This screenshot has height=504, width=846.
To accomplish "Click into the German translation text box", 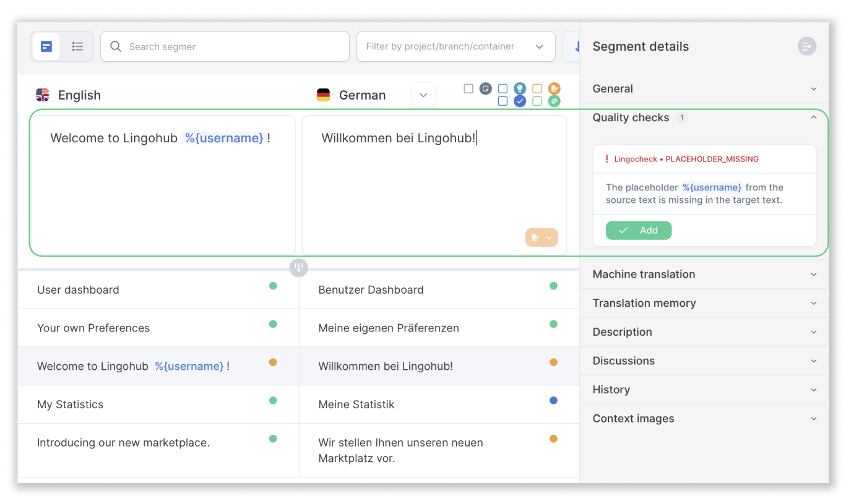I will (x=434, y=185).
